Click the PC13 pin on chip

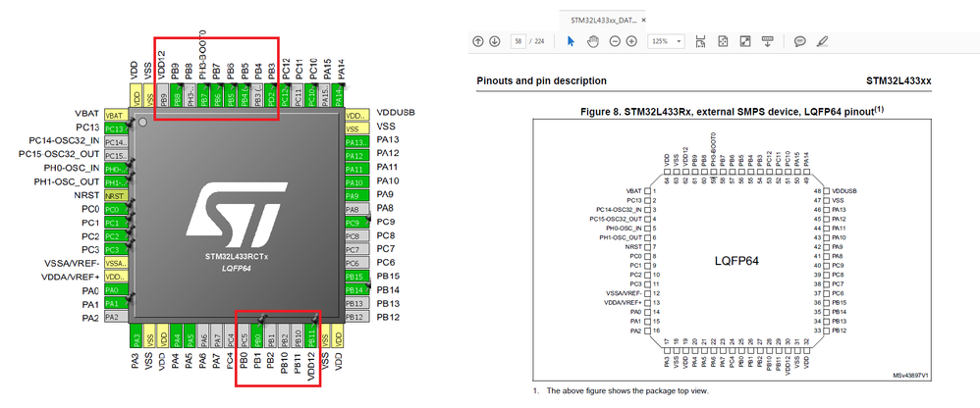tap(116, 128)
